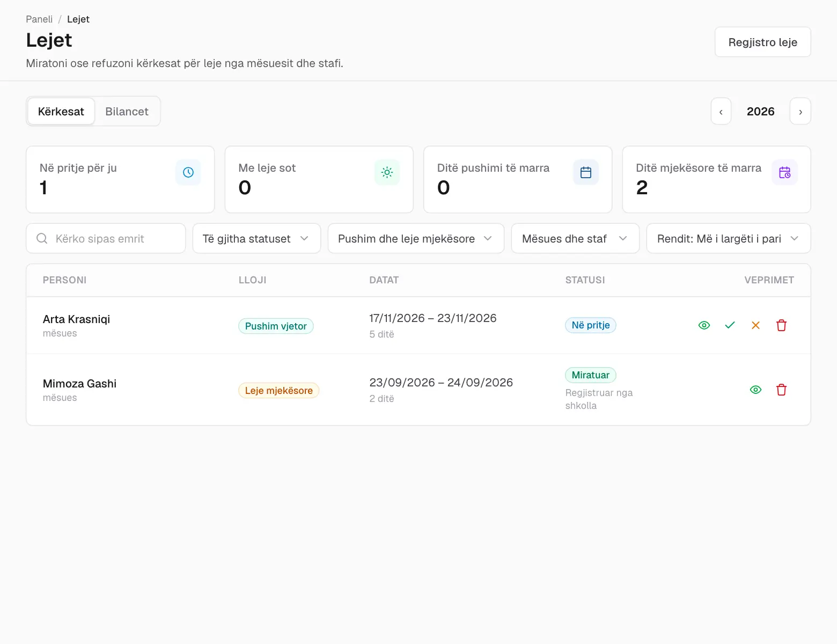Click DATAT column header
The width and height of the screenshot is (837, 644).
coord(384,280)
